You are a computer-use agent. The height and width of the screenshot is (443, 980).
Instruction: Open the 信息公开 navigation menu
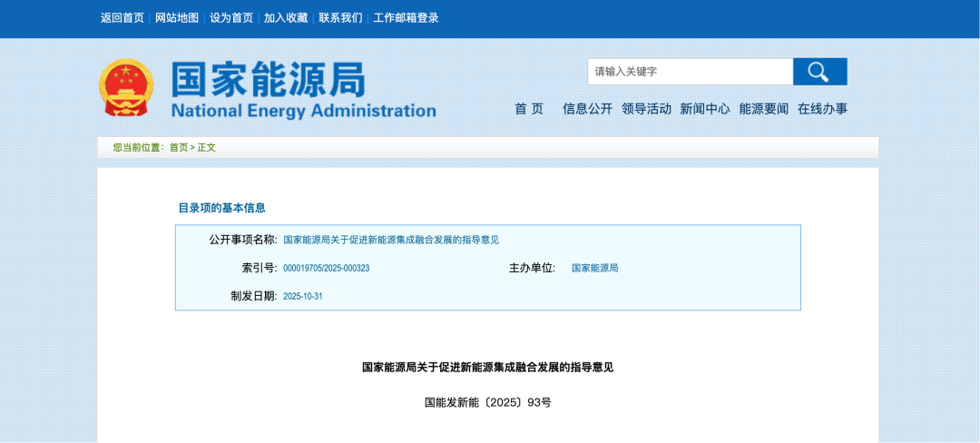(x=587, y=109)
